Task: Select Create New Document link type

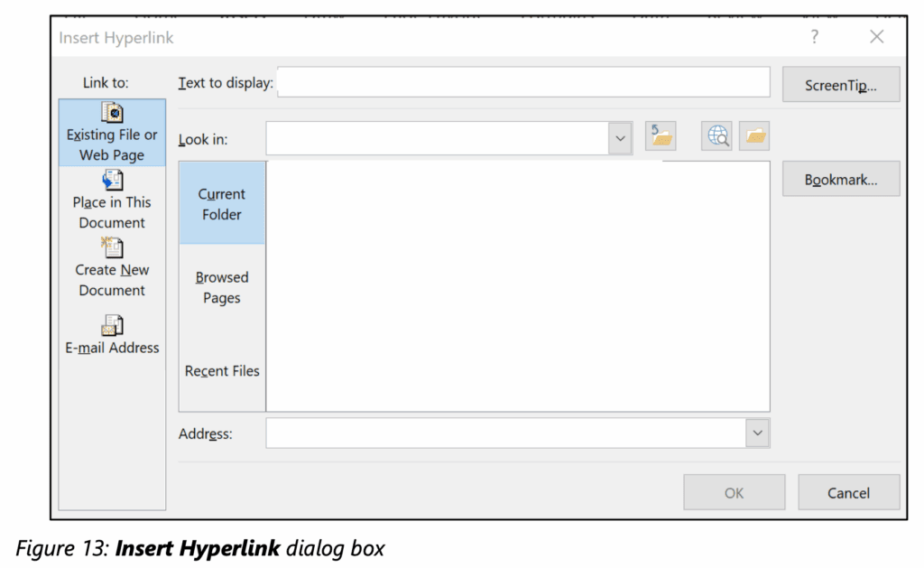Action: pyautogui.click(x=112, y=268)
